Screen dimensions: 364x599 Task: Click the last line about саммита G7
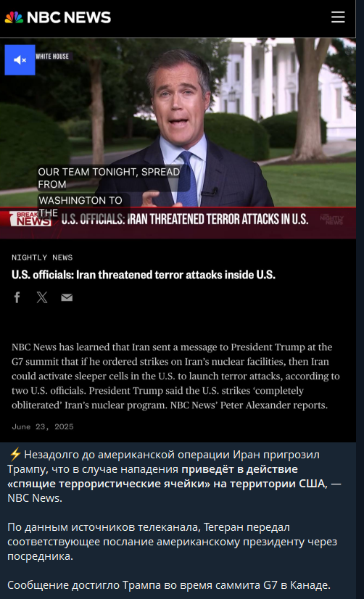[x=169, y=585]
